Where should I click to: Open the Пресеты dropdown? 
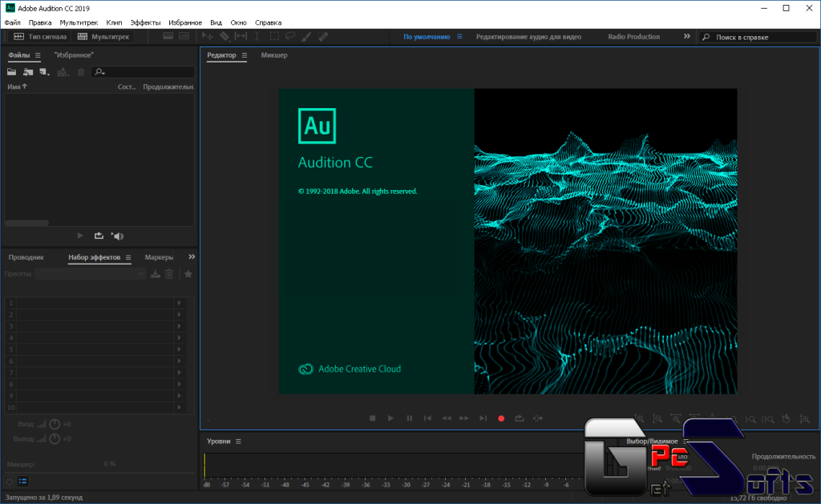pyautogui.click(x=90, y=274)
